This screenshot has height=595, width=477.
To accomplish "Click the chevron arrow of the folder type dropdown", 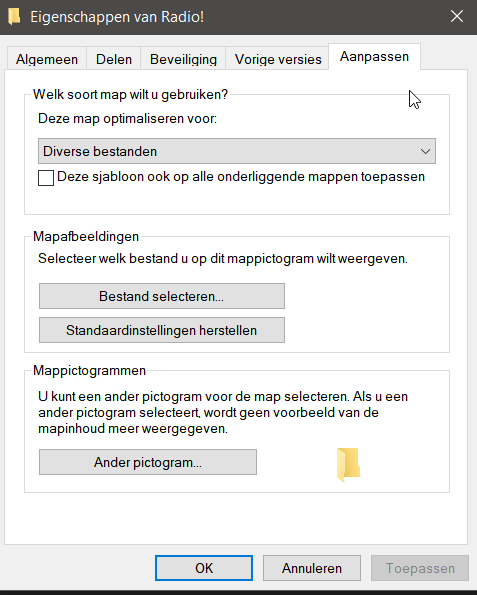I will pos(425,151).
